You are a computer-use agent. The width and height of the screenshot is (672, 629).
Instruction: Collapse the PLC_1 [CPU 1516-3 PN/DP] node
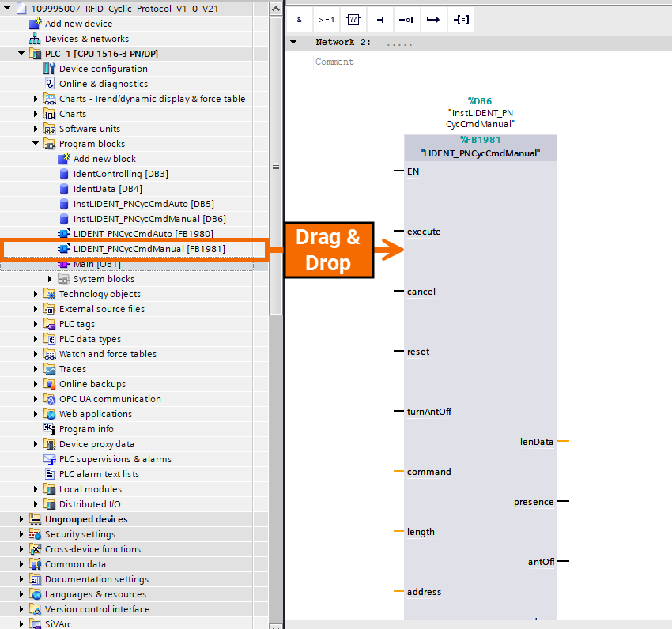point(21,54)
